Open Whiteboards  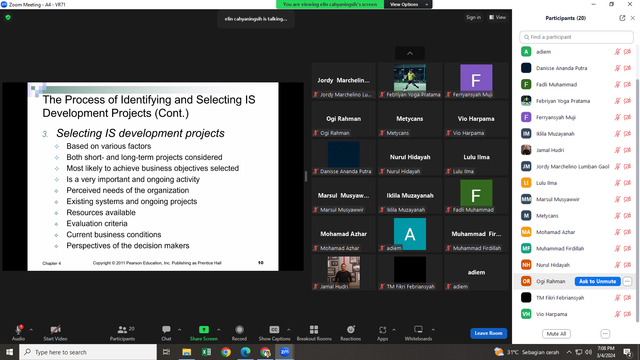pyautogui.click(x=418, y=333)
